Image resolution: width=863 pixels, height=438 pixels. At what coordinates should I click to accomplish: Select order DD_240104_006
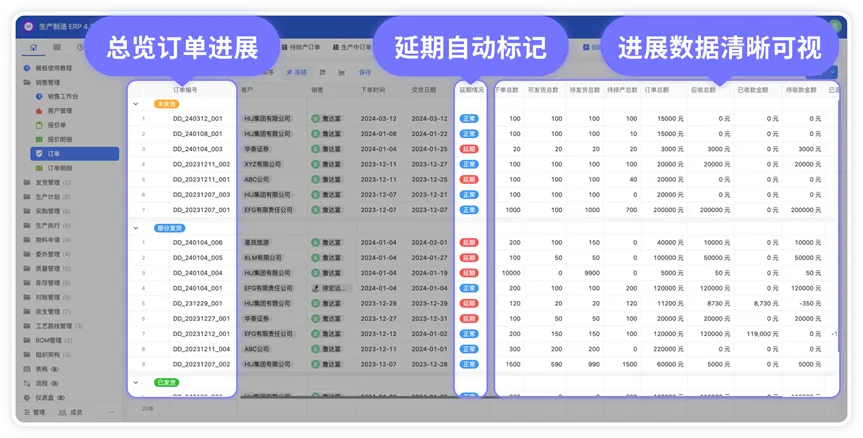tap(198, 243)
